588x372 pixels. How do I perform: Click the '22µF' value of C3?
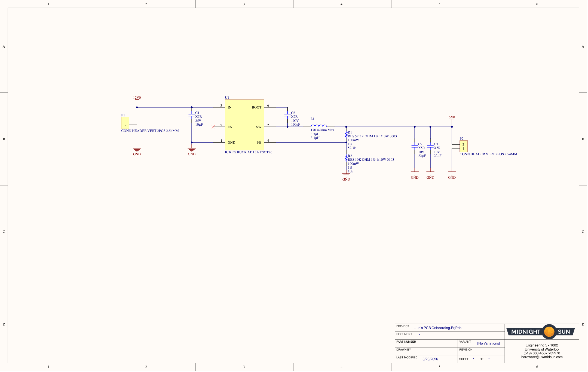438,156
